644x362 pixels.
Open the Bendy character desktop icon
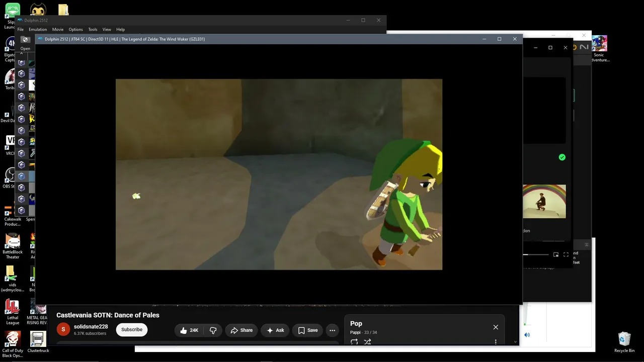pos(38,10)
